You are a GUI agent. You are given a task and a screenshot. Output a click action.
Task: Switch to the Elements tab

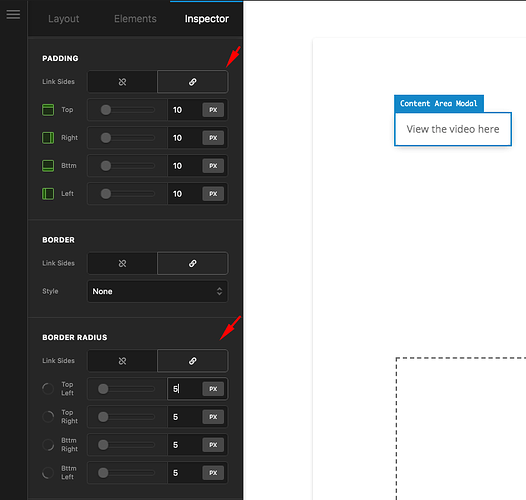(x=135, y=19)
